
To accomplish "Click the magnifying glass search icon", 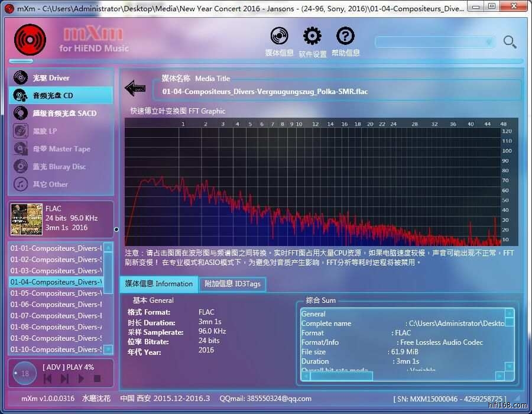I will (x=510, y=42).
